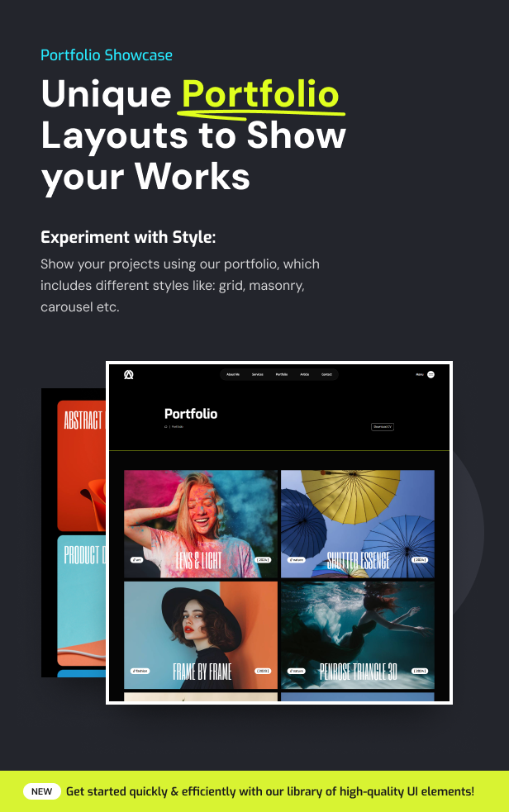The width and height of the screenshot is (509, 812).
Task: Open the Frame by Frame project thumbnail
Action: (x=201, y=635)
